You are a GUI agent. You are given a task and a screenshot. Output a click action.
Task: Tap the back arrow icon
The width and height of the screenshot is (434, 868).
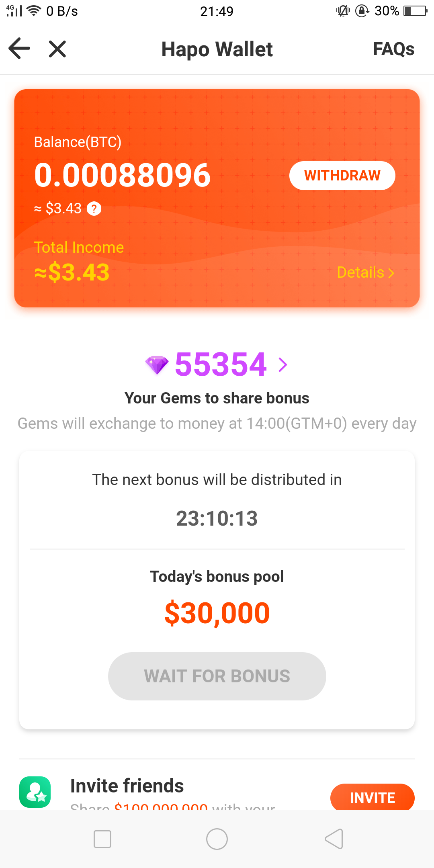[x=19, y=49]
